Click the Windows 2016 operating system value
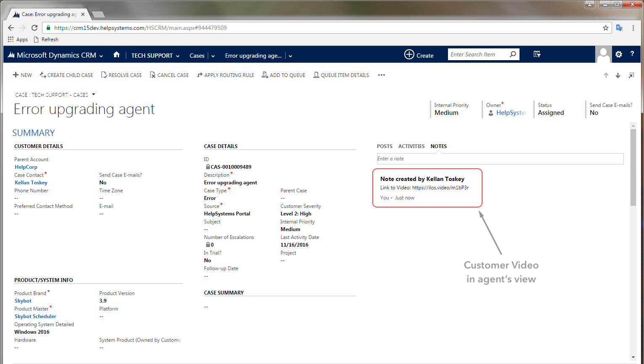This screenshot has height=364, width=644. coord(32,332)
